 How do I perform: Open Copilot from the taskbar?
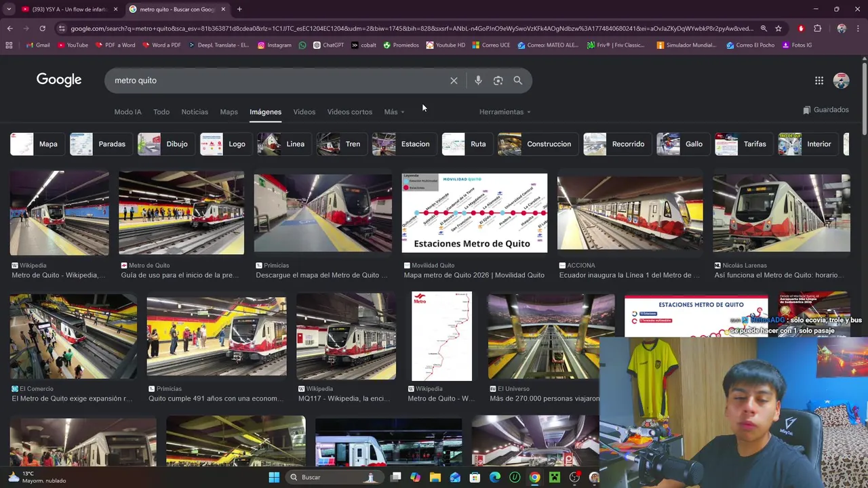(x=415, y=477)
